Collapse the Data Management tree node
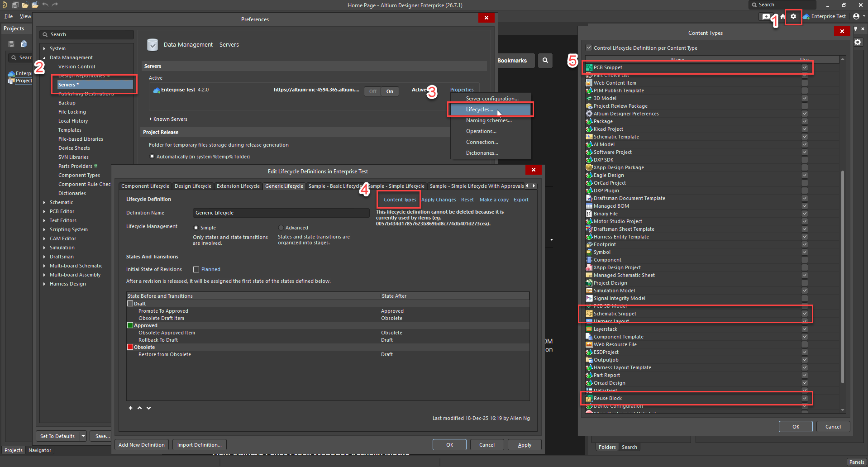868x467 pixels. (x=44, y=57)
